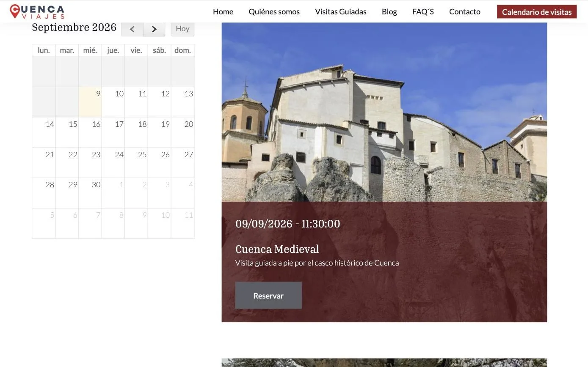Click the Cuenca Viajes logo
The width and height of the screenshot is (588, 367).
click(37, 11)
